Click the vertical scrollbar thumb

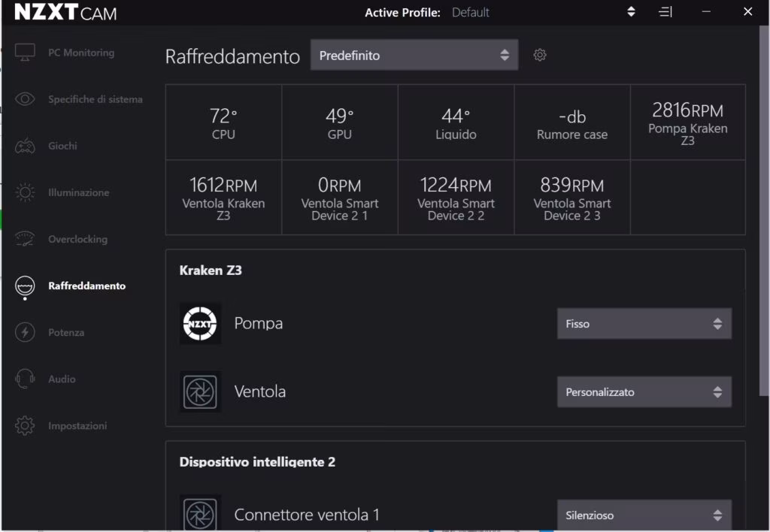tap(764, 211)
